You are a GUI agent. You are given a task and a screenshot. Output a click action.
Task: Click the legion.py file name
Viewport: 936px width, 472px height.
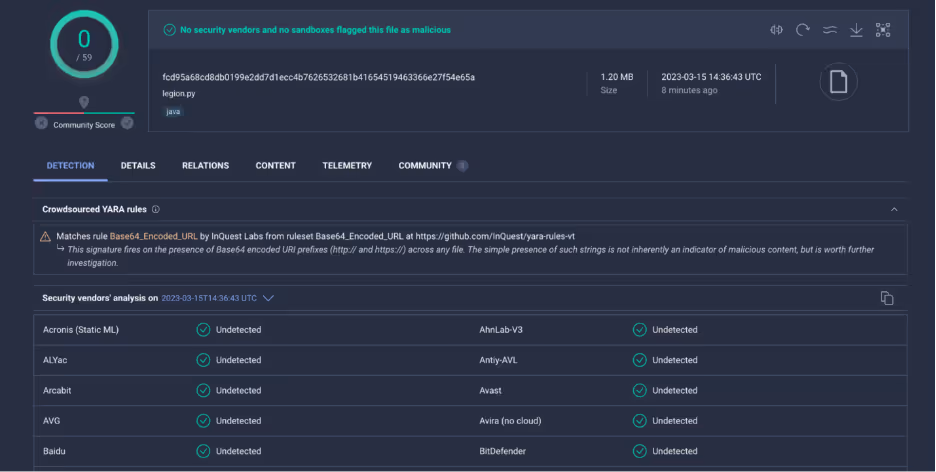tap(178, 94)
